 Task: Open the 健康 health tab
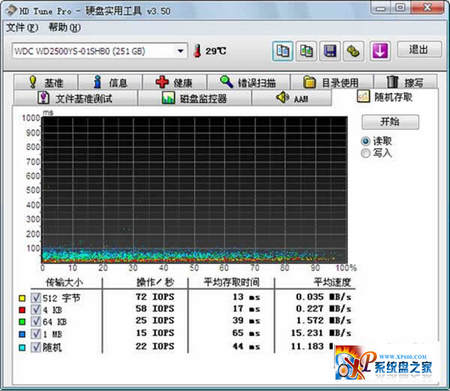174,82
